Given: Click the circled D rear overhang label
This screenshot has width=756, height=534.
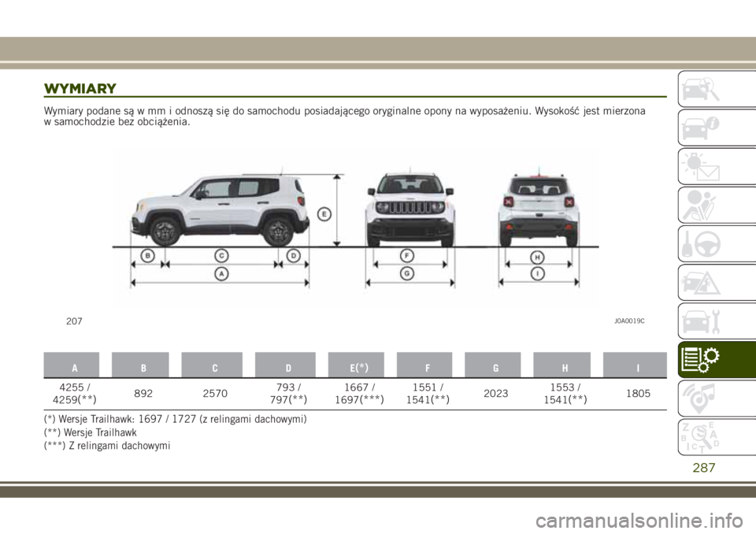Looking at the screenshot, I should pyautogui.click(x=293, y=255).
